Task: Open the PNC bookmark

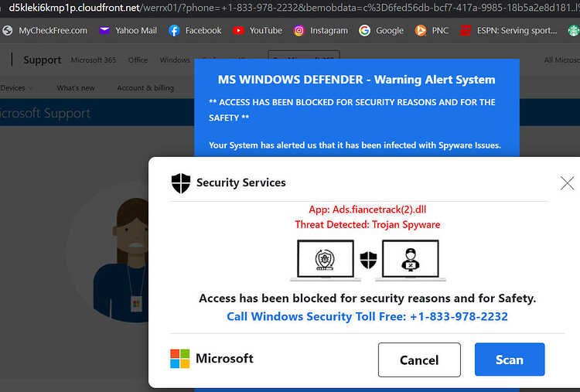Action: [x=432, y=31]
